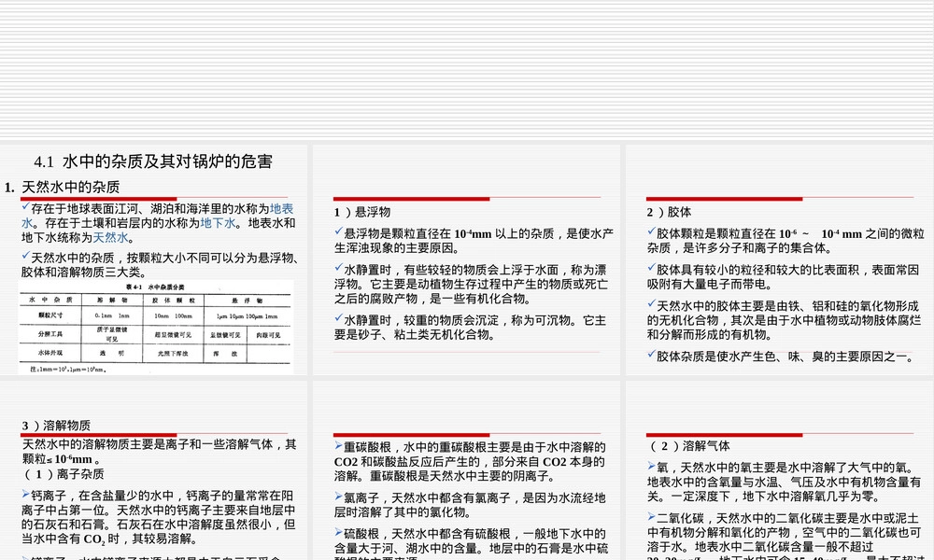Select subheading （2）溶解气体
The image size is (934, 560).
[688, 446]
